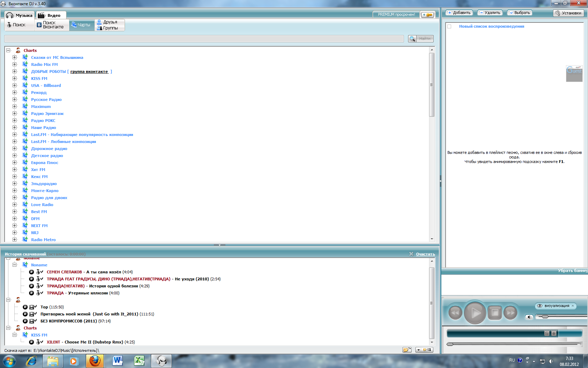Toggle the визуализация visualization button
Image resolution: width=588 pixels, height=368 pixels.
click(555, 306)
